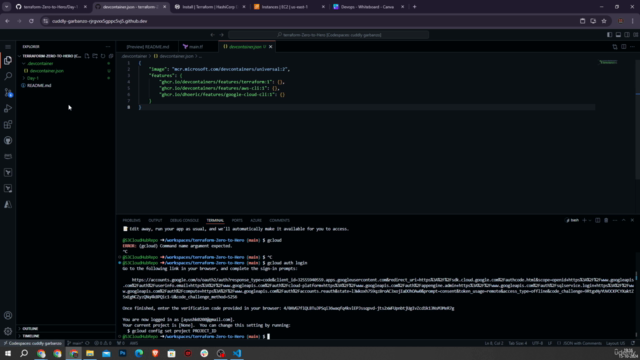Screen dimensions: 640x360
Task: Switch to the main.tf editor tab
Action: coord(196,47)
